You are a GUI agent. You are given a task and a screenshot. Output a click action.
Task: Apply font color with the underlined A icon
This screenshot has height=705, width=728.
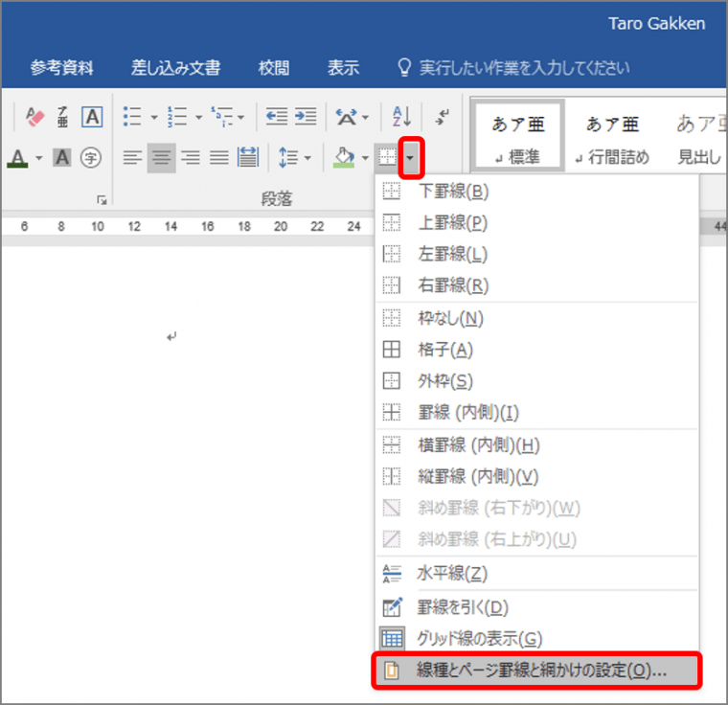[x=17, y=158]
